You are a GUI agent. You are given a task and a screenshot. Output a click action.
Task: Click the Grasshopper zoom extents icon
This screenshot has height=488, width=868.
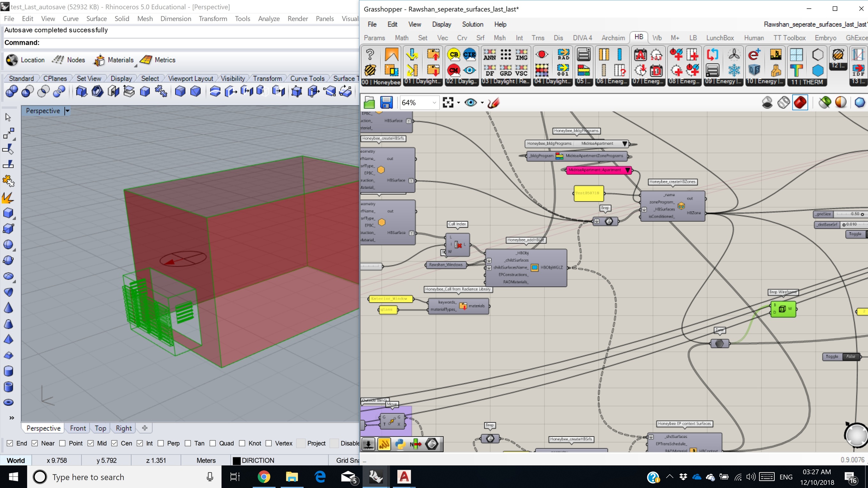448,102
